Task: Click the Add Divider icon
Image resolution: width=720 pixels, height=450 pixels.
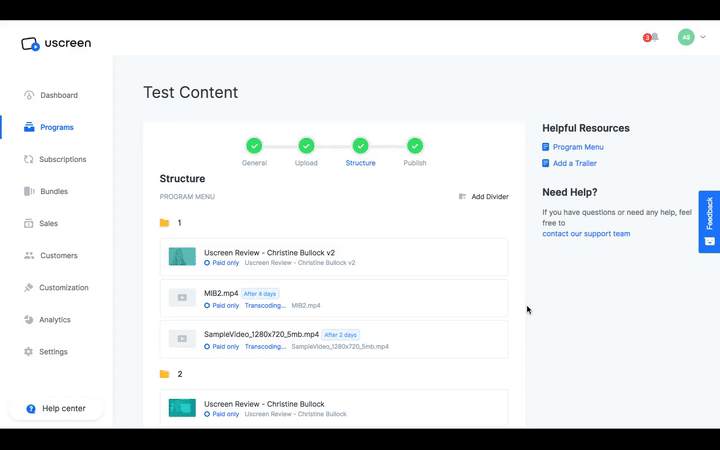Action: tap(462, 197)
